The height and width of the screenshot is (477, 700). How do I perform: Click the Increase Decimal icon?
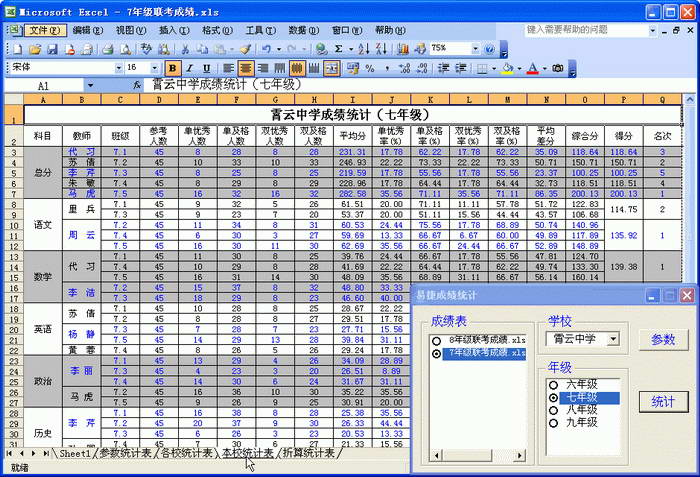(404, 68)
